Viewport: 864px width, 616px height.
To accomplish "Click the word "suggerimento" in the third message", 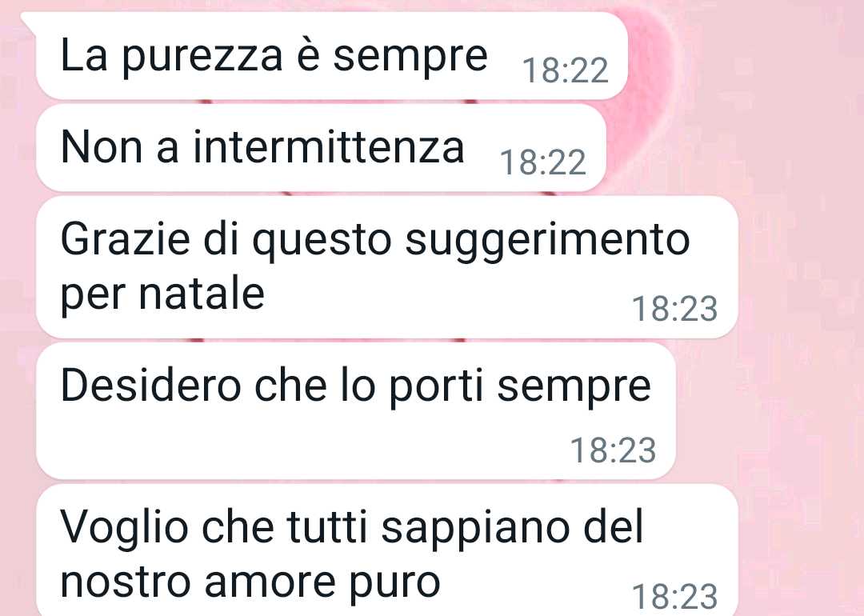I will click(547, 242).
